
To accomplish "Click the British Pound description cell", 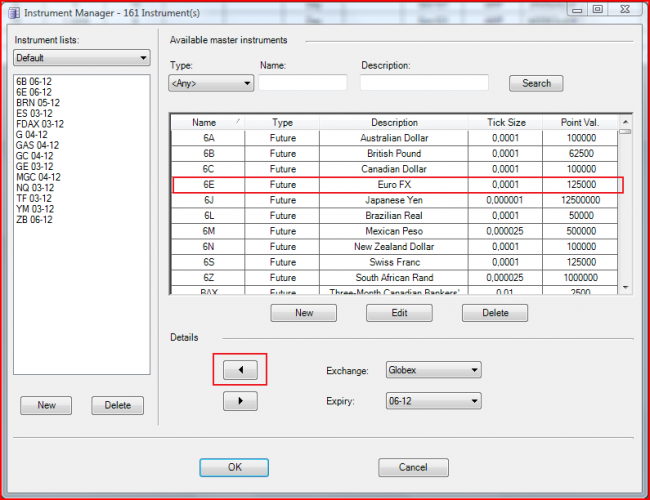I will [394, 153].
